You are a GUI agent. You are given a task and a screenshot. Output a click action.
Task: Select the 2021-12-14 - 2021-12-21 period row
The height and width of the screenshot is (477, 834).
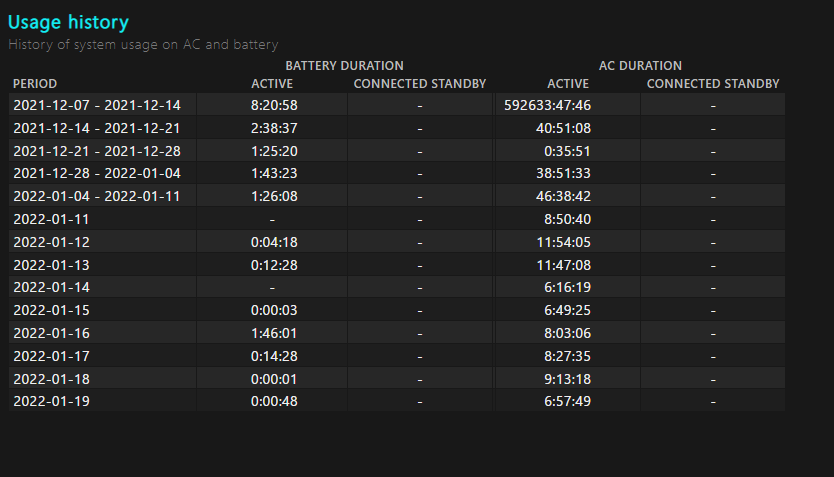[x=97, y=128]
